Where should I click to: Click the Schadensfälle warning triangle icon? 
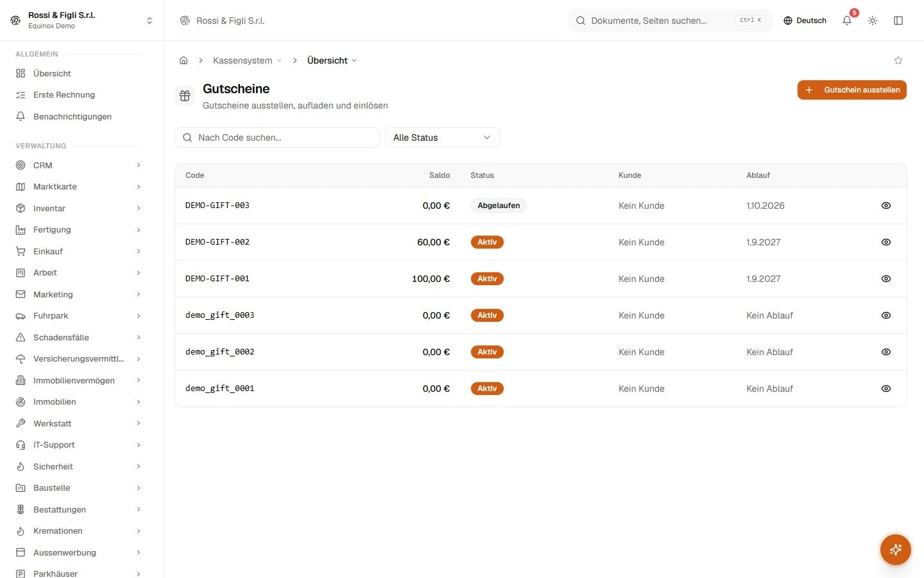(x=21, y=337)
